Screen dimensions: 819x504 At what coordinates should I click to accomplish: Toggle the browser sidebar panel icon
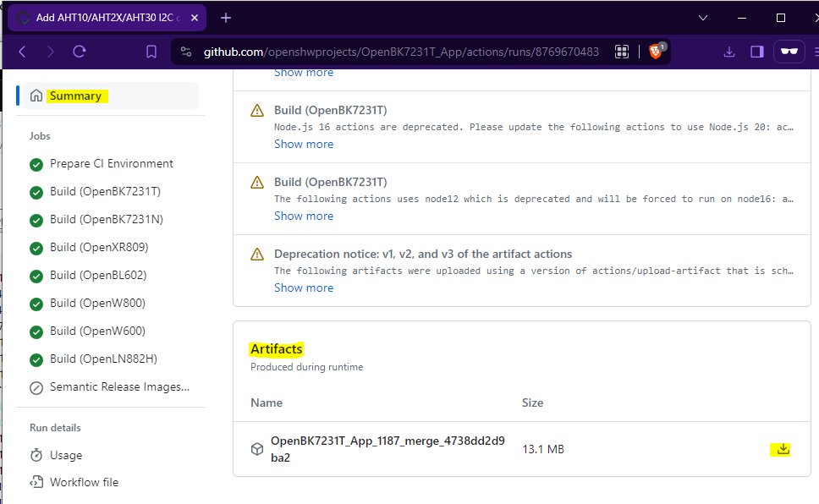tap(757, 52)
